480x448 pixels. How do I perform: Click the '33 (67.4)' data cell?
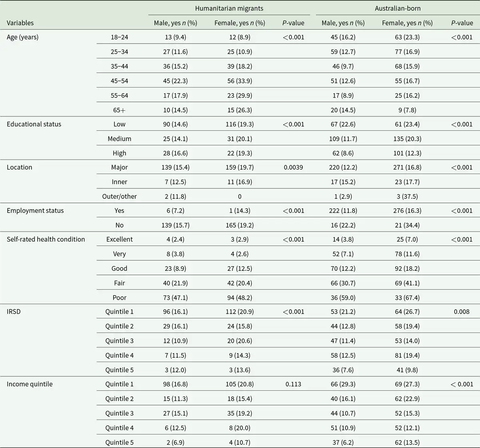(407, 298)
